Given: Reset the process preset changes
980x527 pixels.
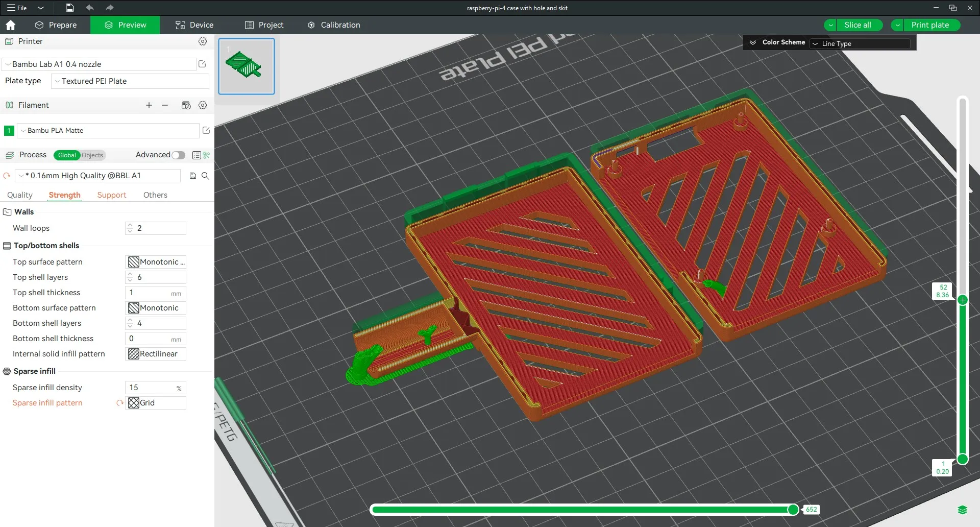Looking at the screenshot, I should coord(7,176).
